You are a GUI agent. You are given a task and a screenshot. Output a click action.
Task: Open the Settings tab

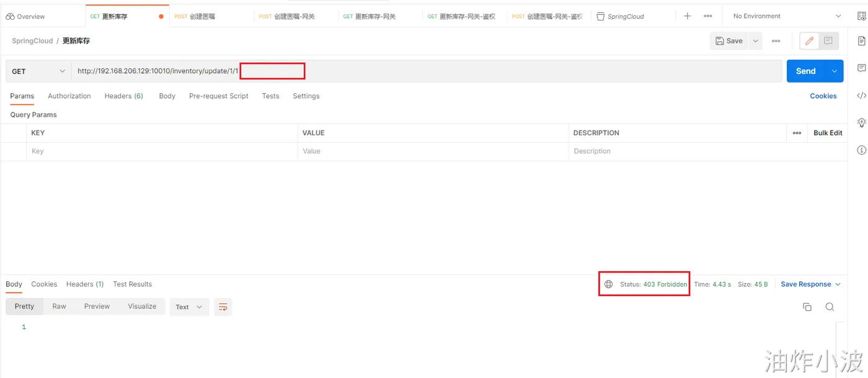[x=306, y=96]
